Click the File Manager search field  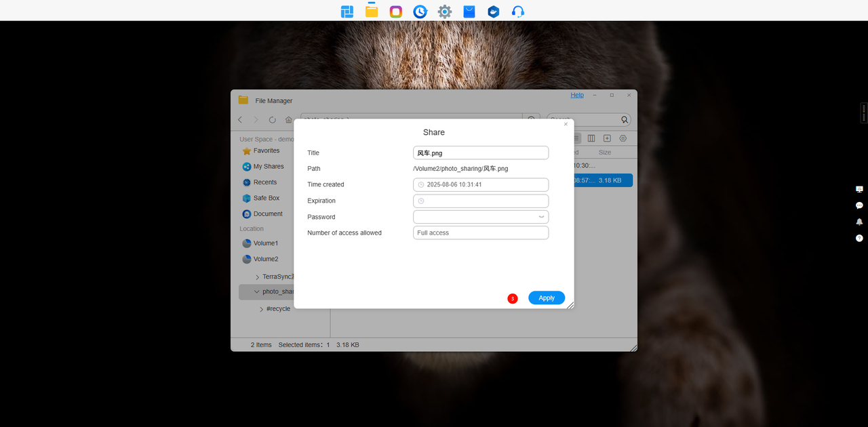click(x=589, y=120)
